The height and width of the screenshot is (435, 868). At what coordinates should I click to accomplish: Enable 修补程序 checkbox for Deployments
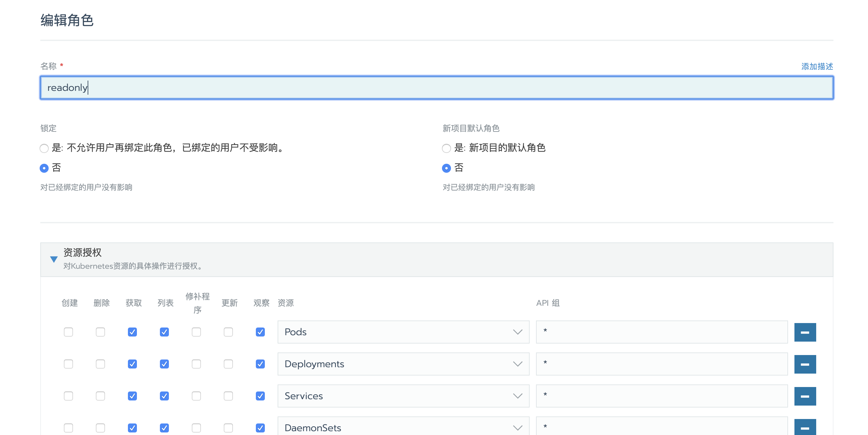pyautogui.click(x=196, y=364)
